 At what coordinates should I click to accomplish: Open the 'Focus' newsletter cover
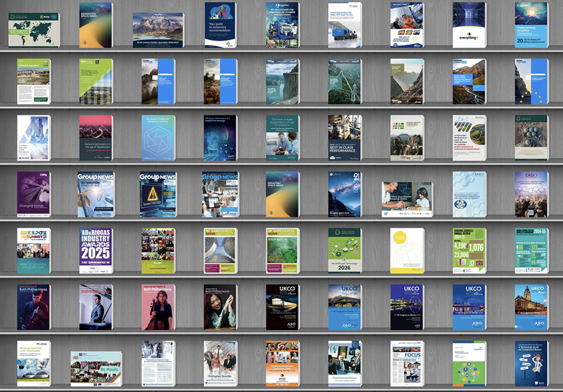[x=407, y=364]
